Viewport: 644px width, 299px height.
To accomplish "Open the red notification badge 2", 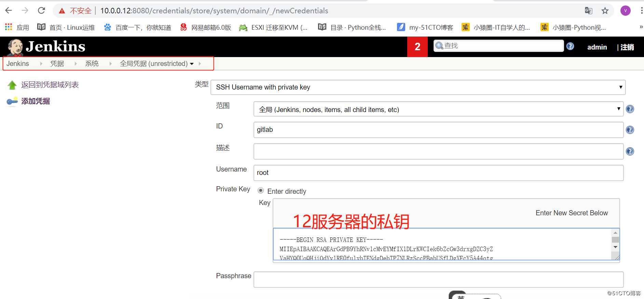I will [417, 47].
